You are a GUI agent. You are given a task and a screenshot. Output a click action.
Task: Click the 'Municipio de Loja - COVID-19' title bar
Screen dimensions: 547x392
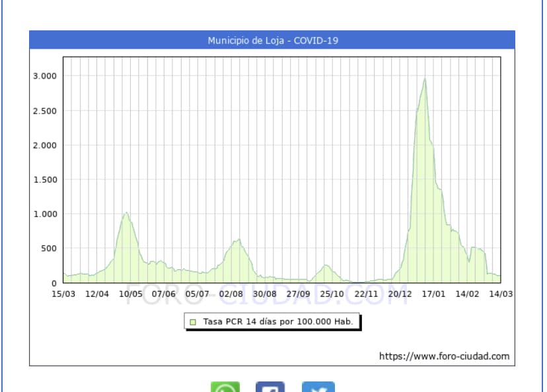point(272,40)
